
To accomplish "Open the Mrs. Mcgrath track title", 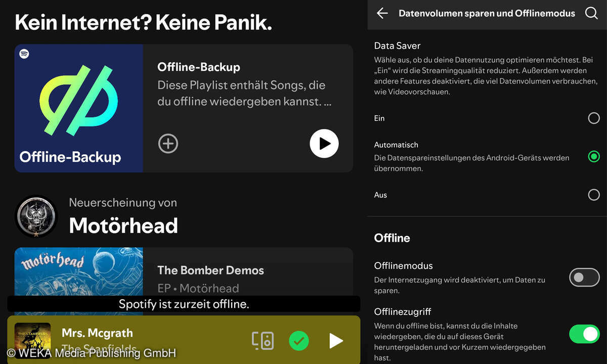I will 97,333.
